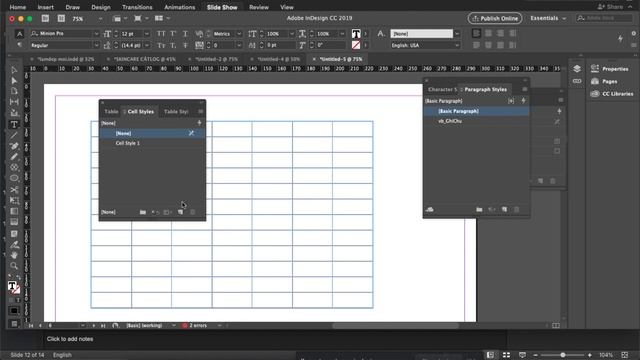Click to add notes area
This screenshot has height=360, width=640.
click(x=70, y=339)
